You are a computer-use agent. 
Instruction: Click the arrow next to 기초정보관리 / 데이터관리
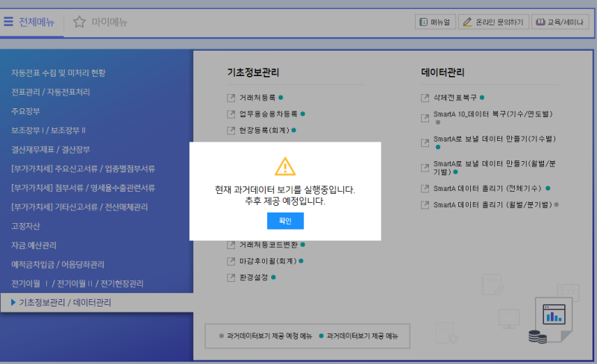tap(13, 302)
